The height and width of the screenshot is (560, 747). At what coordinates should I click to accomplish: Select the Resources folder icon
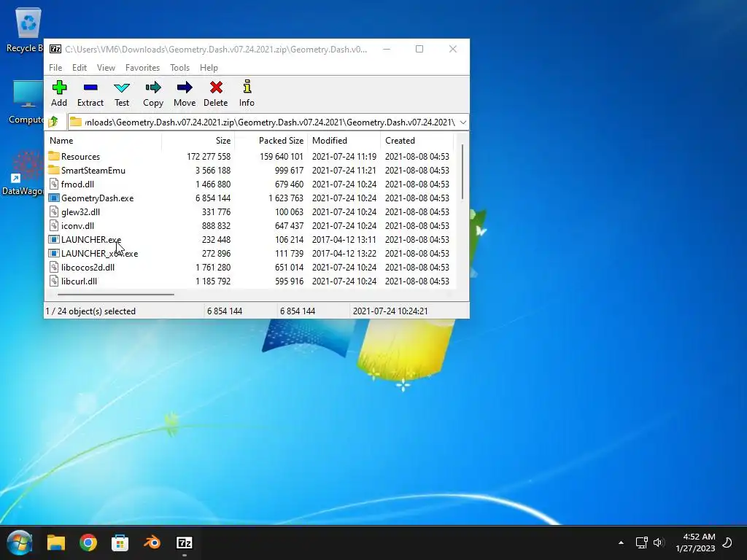(54, 156)
